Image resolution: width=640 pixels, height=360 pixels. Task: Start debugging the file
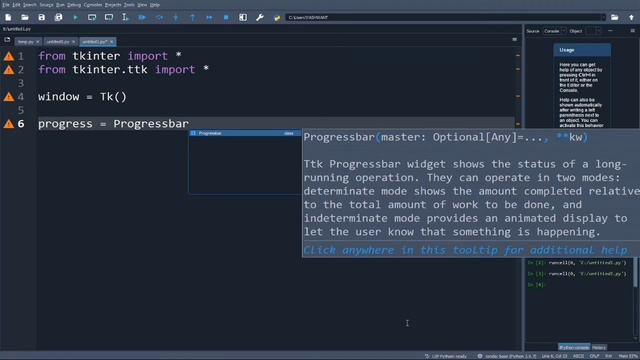pos(142,18)
